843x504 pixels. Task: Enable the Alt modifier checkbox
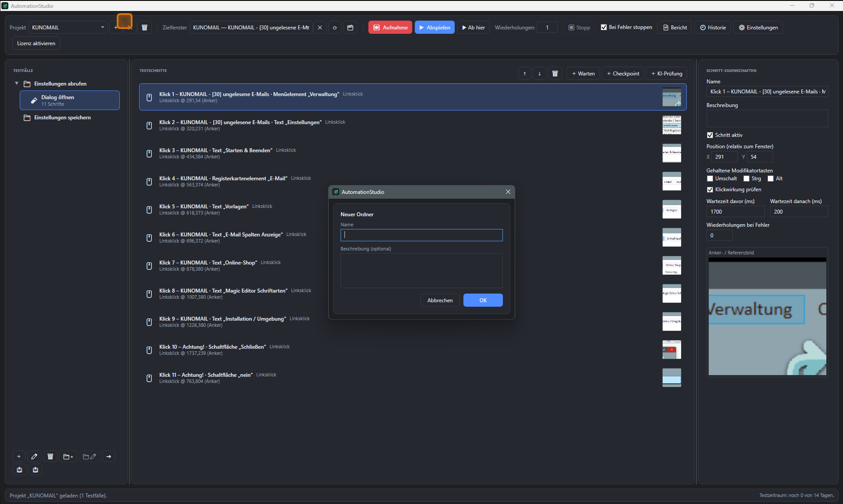click(771, 179)
